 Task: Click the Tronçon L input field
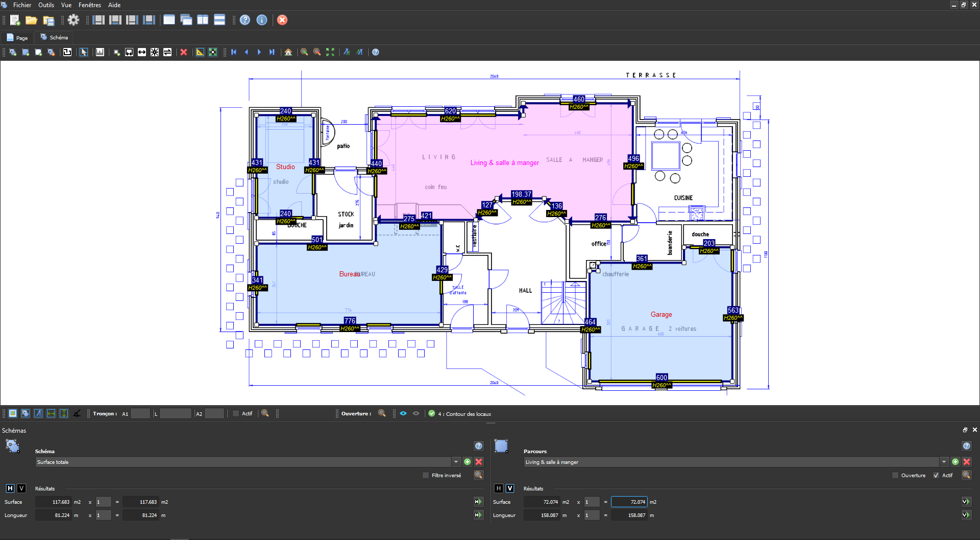coord(176,413)
